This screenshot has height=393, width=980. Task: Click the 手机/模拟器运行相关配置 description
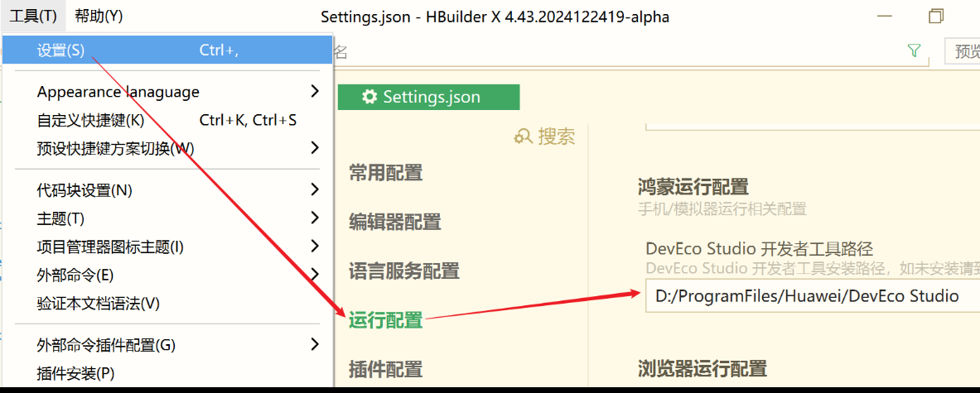722,208
